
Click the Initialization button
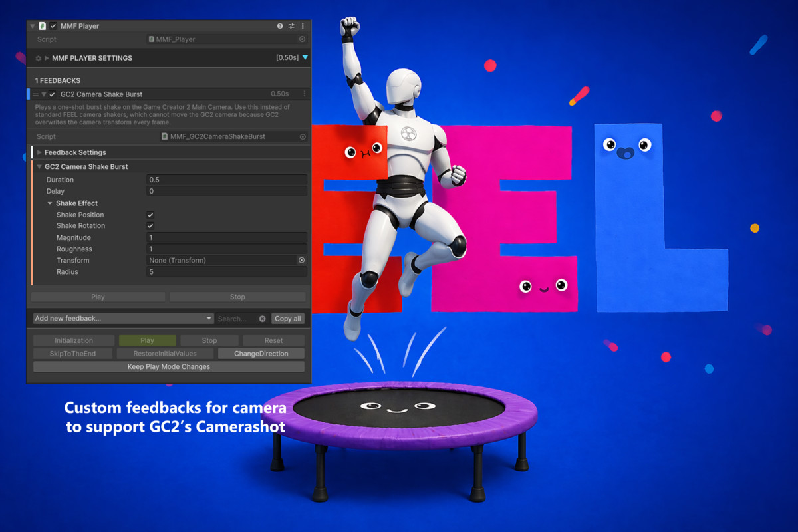pyautogui.click(x=74, y=340)
